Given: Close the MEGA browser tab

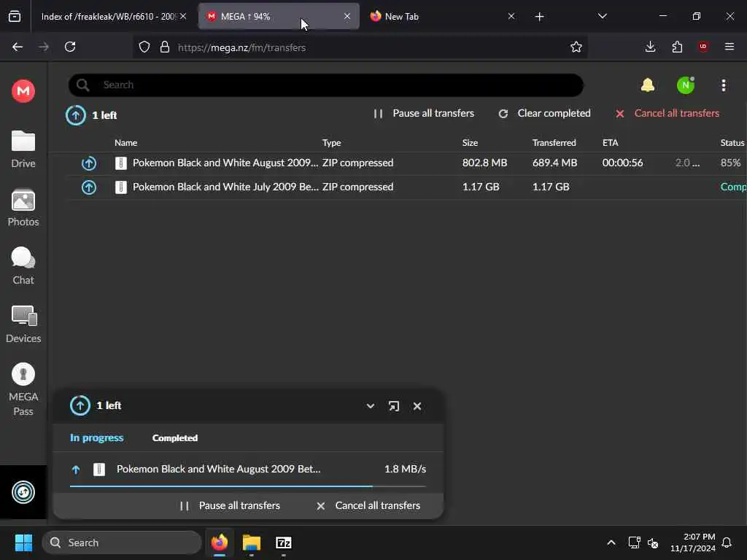Looking at the screenshot, I should (x=347, y=16).
